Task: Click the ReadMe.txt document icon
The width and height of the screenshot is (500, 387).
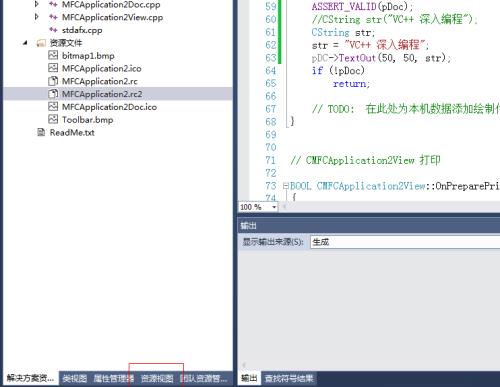Action: (41, 132)
